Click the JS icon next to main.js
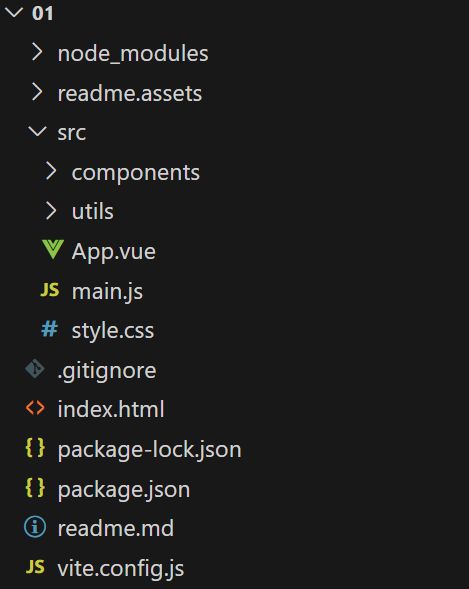469x589 pixels. point(50,290)
